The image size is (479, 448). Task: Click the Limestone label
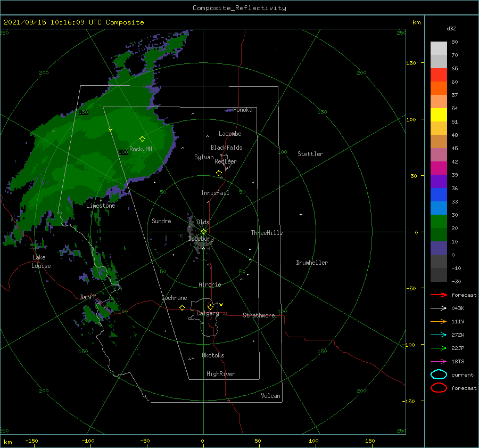(x=101, y=206)
